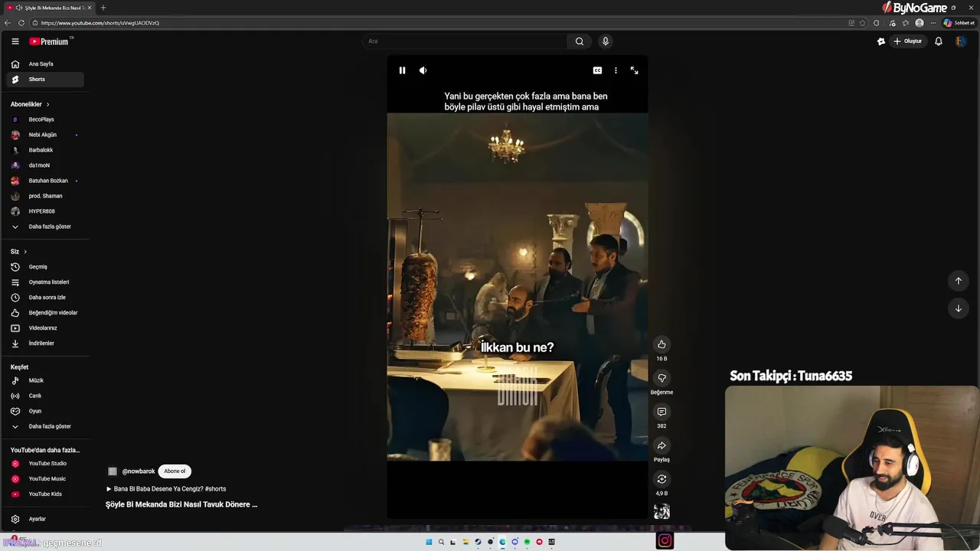
Task: Expand the Abonelikler section
Action: click(31, 104)
